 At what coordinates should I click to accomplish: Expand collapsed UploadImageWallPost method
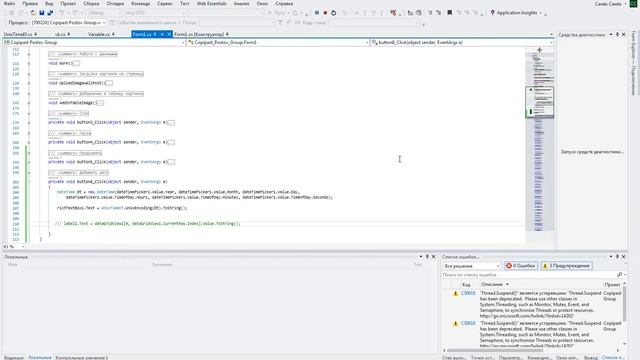tap(109, 83)
